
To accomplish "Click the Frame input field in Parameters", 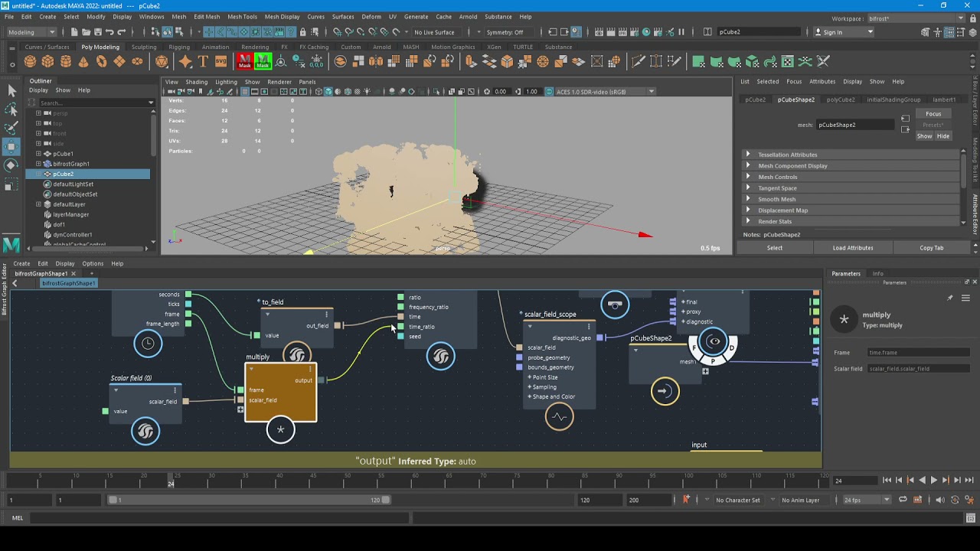I will coord(918,353).
